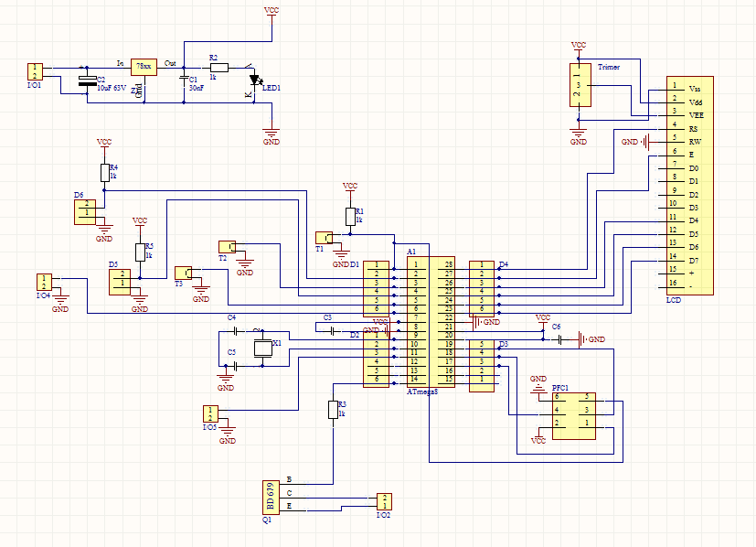Viewport: 756px width, 547px height.
Task: Click the C6 capacitor designator
Action: pyautogui.click(x=557, y=327)
